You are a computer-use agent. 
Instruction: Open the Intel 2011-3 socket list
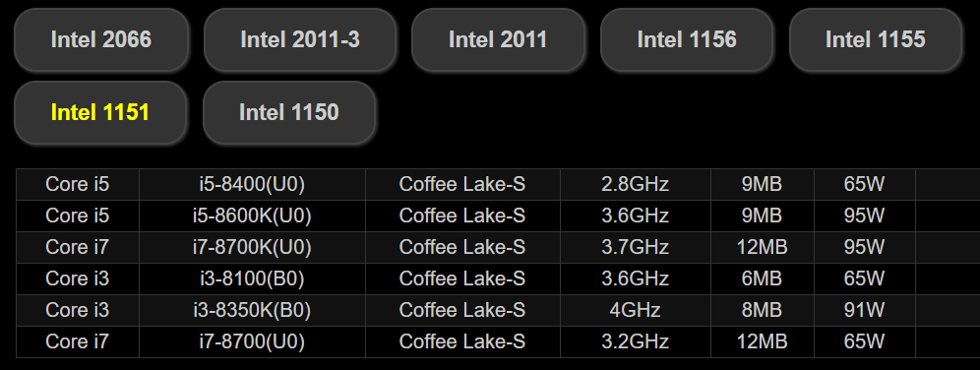(300, 40)
